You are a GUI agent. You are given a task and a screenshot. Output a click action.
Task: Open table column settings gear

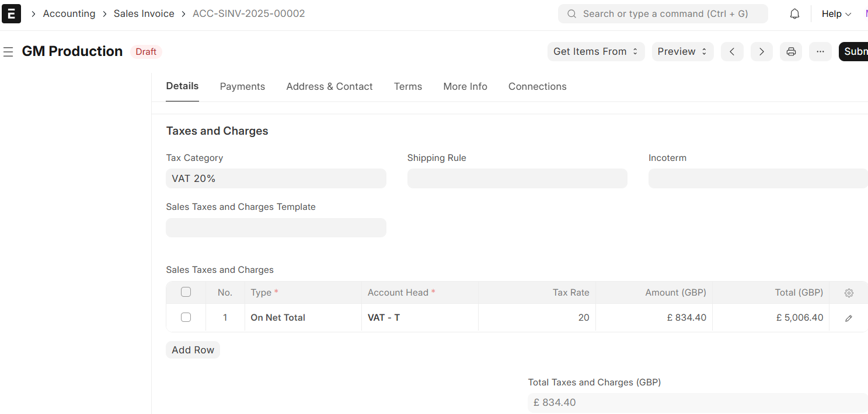coord(849,293)
